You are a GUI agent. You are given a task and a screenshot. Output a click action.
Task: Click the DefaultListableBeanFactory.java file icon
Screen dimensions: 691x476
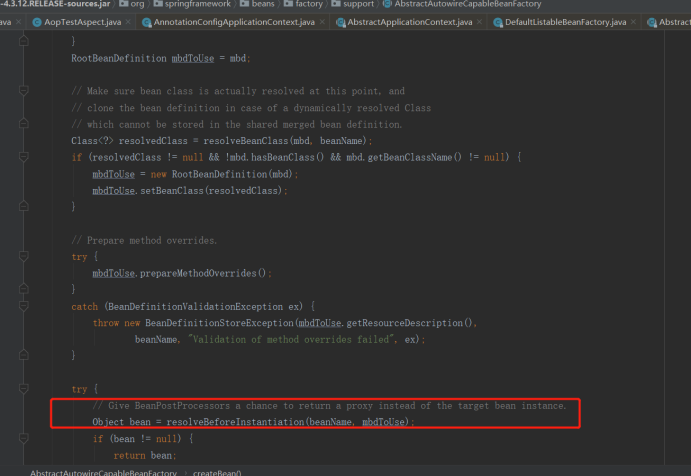[498, 22]
